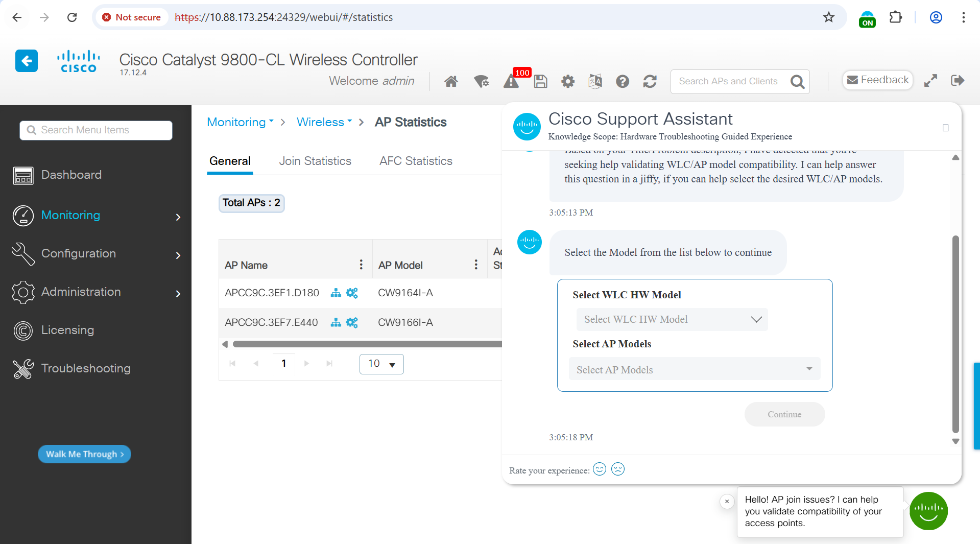Rate experience with the sad face

coord(618,469)
